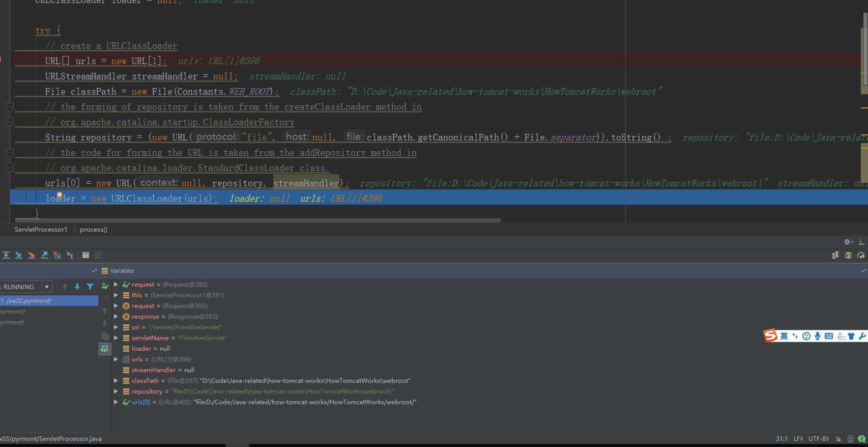Click the Frames panel hide arrow icon
This screenshot has height=447, width=868.
(94, 271)
